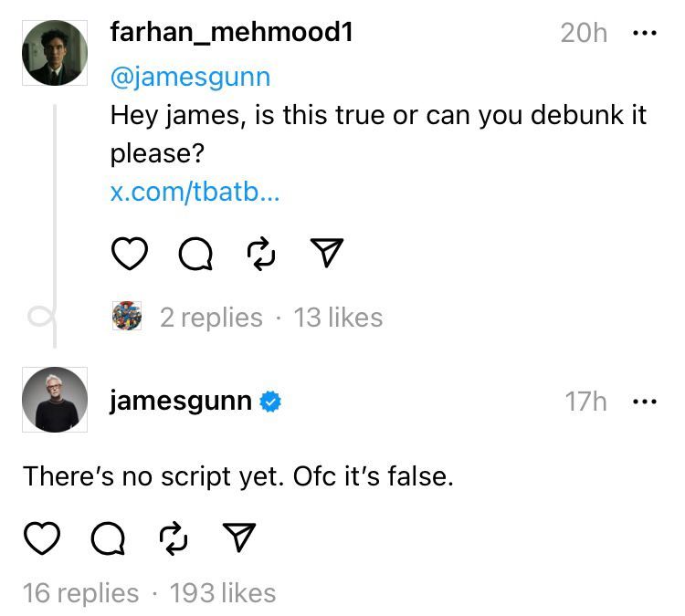Repost farhan_mehmood1's question post

pos(261,255)
